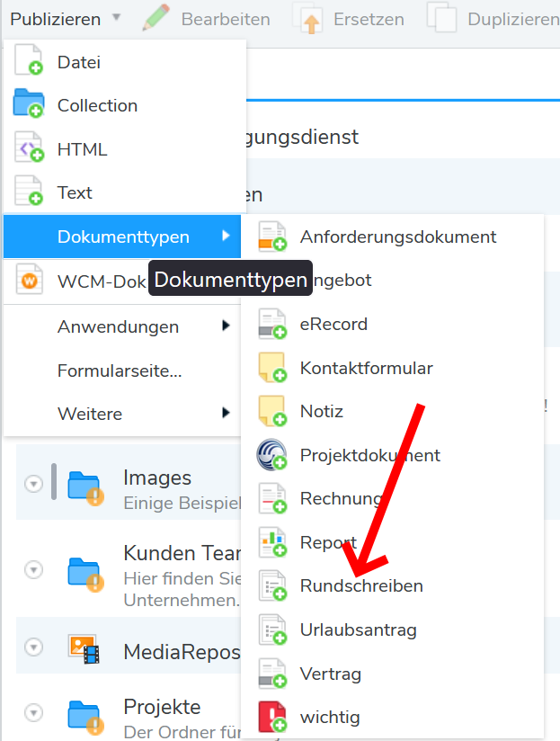Viewport: 560px width, 741px height.
Task: Click the pencil icon for Bearbeiten
Action: tap(156, 17)
